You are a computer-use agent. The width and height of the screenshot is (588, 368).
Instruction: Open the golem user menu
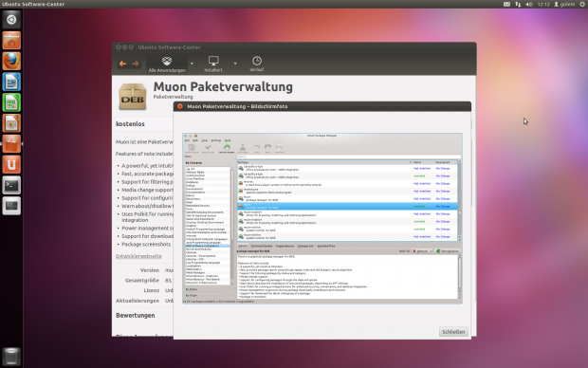click(x=564, y=4)
